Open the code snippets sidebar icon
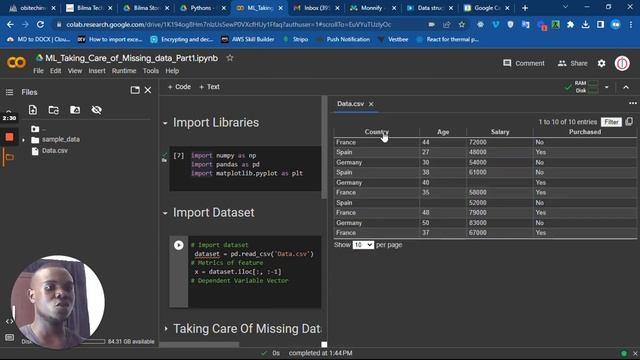 [x=9, y=321]
